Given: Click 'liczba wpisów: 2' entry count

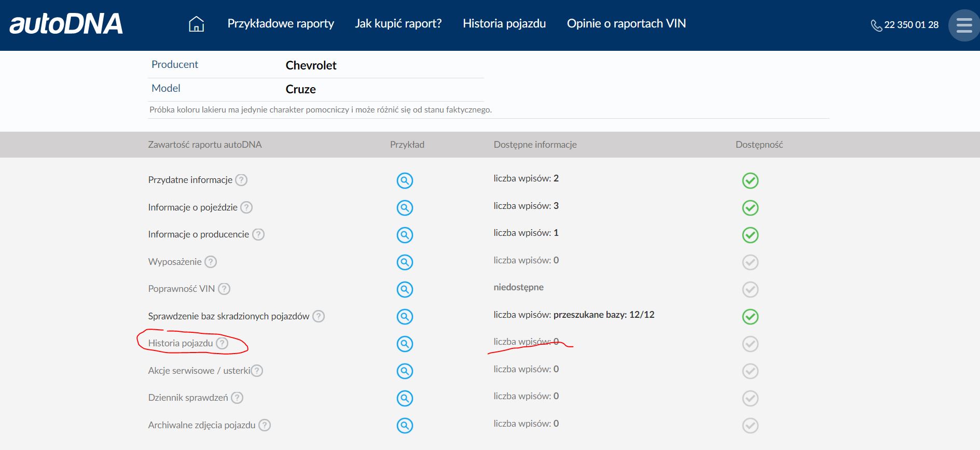Looking at the screenshot, I should point(526,178).
